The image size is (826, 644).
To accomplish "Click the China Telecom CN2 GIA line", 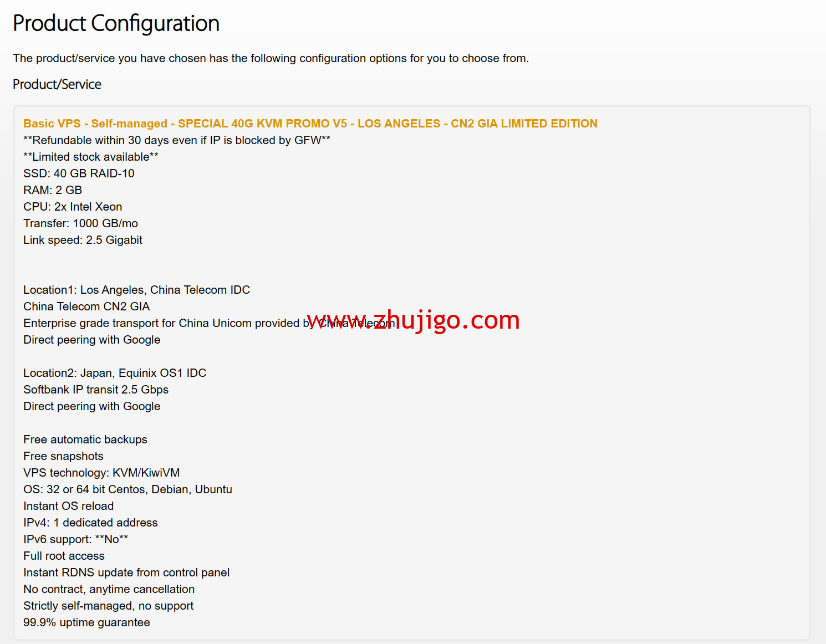I will (86, 306).
